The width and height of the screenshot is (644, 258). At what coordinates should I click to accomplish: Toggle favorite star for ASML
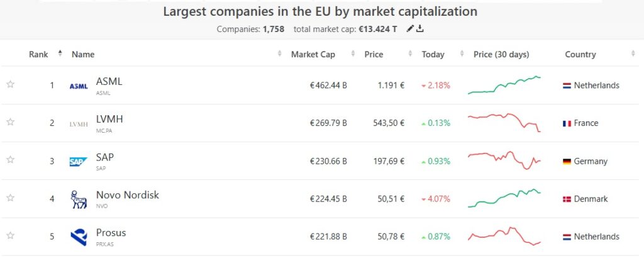[x=10, y=84]
